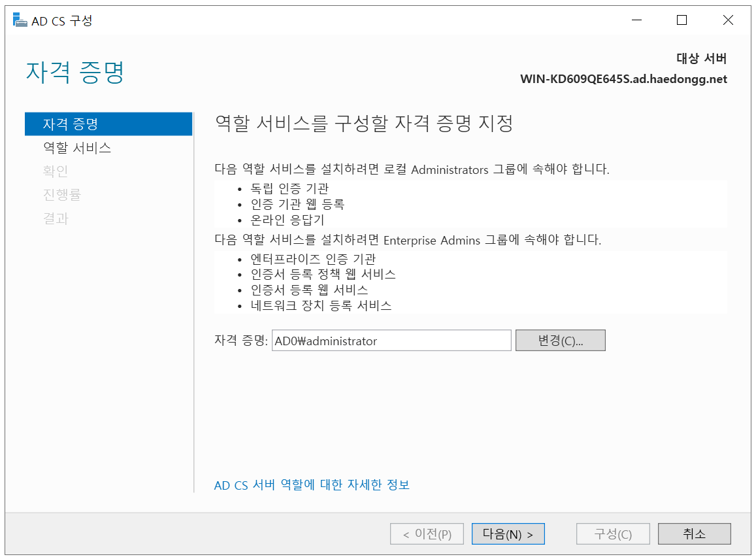
Task: Select 인증서 등록 정책 웹 서비스 item
Action: pyautogui.click(x=323, y=275)
